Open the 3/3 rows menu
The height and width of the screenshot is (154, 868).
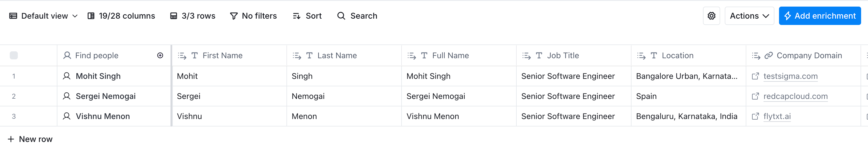193,16
